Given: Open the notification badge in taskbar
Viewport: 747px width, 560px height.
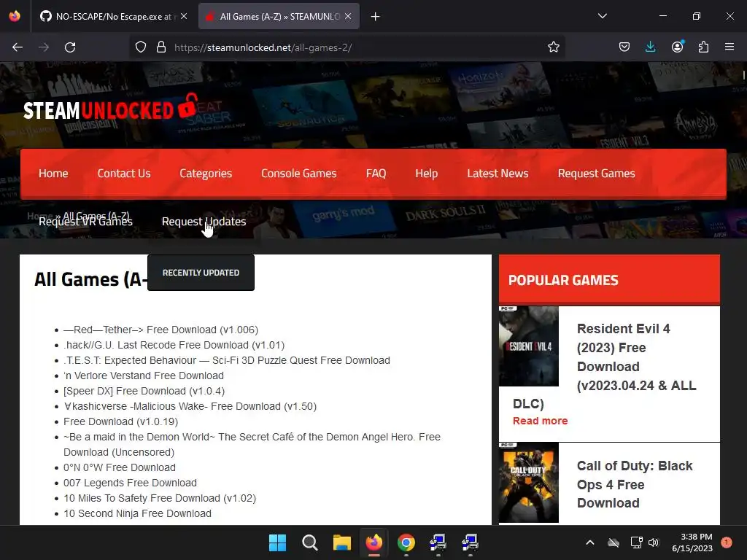Looking at the screenshot, I should (x=727, y=542).
